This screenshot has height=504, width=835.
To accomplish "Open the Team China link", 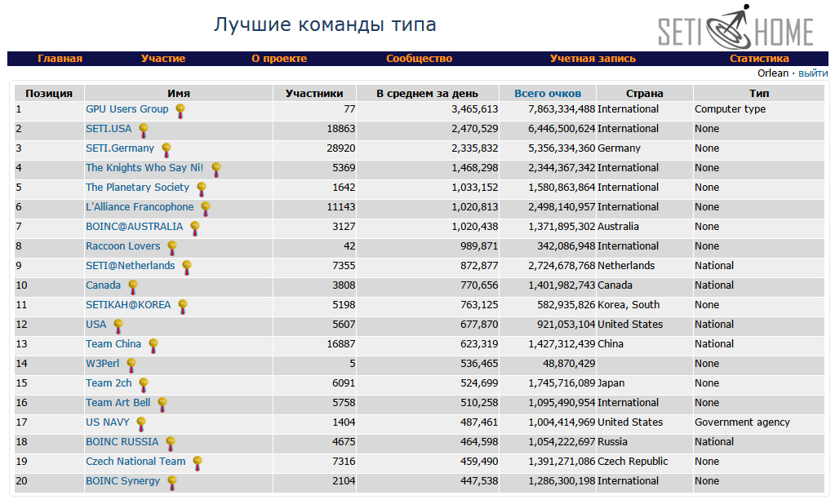I will [113, 344].
